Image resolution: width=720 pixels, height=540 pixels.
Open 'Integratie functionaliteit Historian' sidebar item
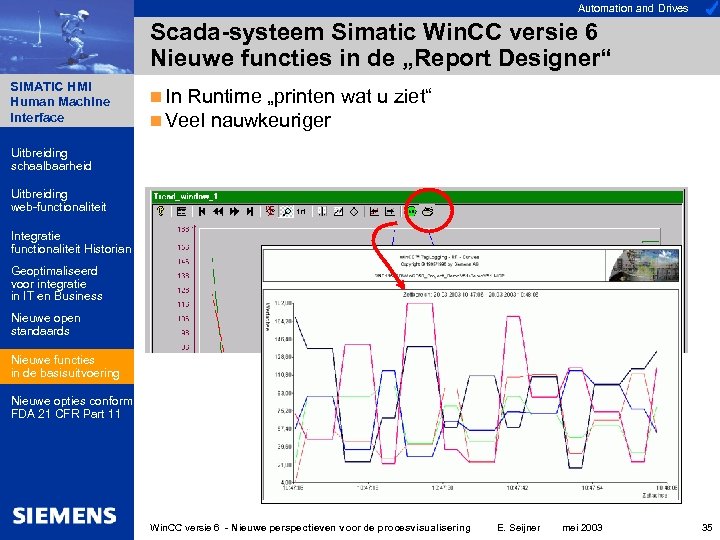[71, 242]
